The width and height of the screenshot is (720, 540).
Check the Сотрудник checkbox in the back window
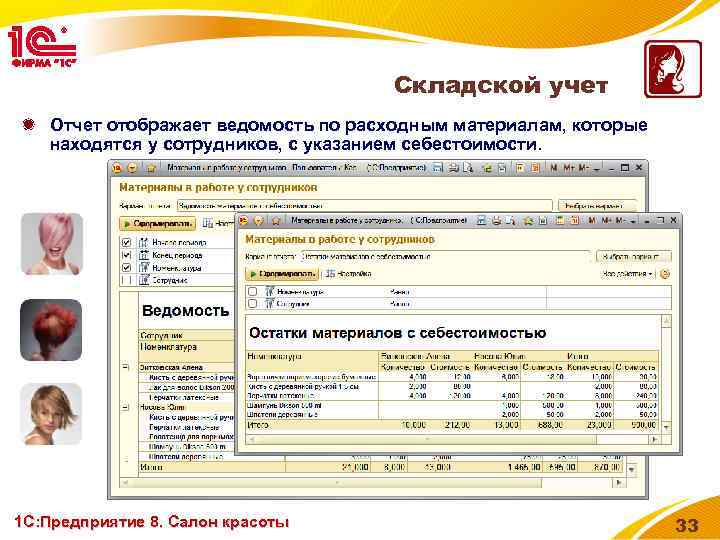click(126, 280)
